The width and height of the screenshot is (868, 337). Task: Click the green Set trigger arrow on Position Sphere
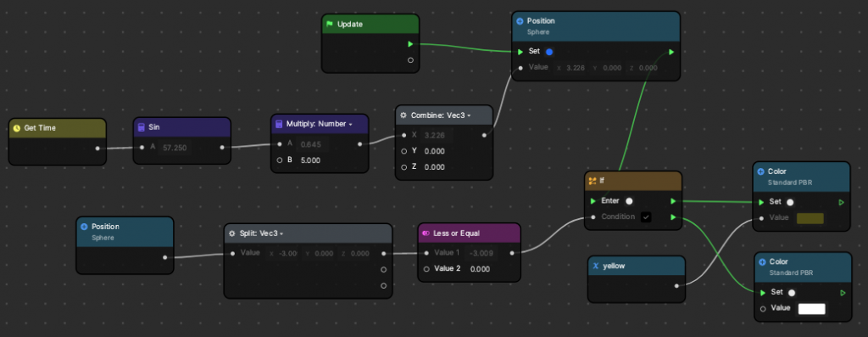pos(520,52)
